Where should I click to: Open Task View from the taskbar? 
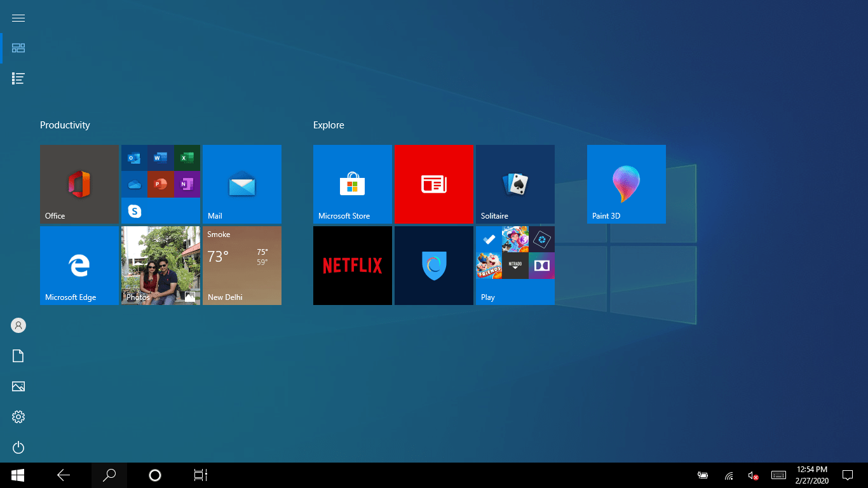[x=201, y=475]
